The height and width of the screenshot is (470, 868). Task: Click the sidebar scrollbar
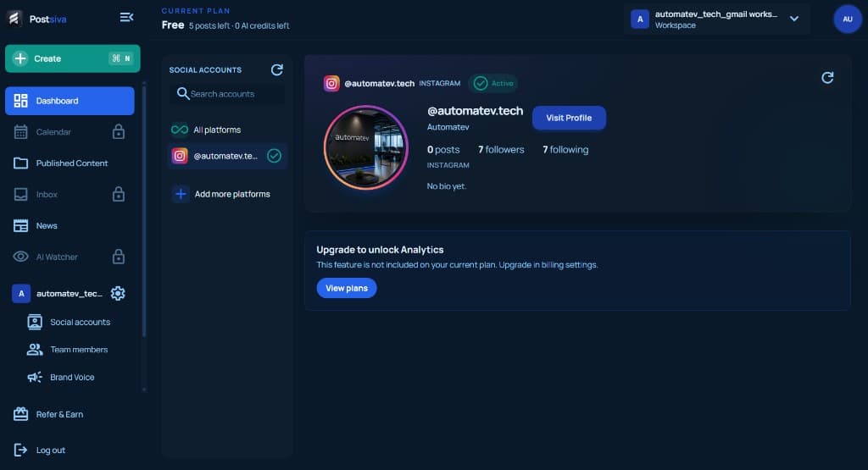(x=144, y=210)
